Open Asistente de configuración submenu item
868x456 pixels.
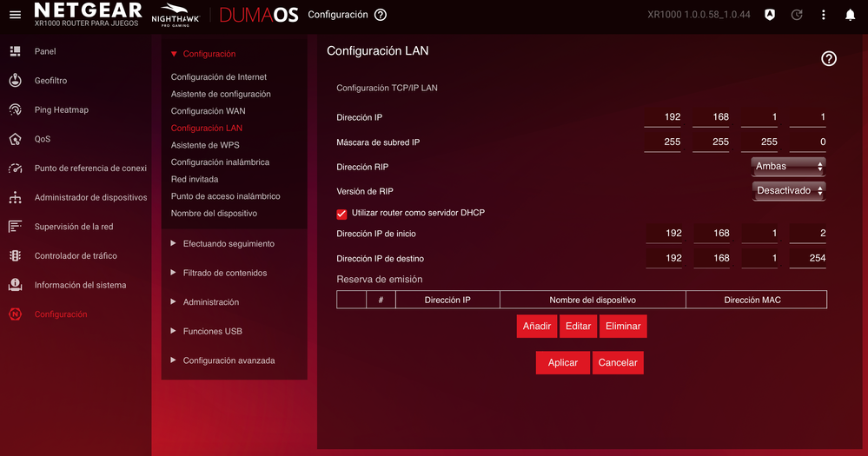[x=221, y=94]
